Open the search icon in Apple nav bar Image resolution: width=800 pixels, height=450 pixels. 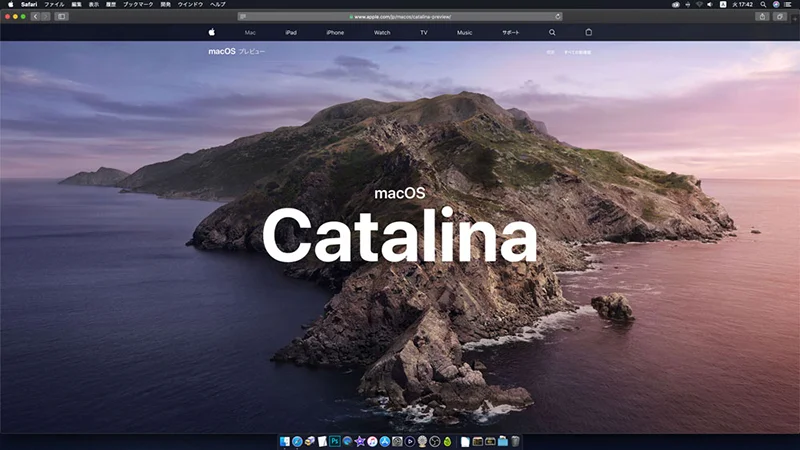click(x=552, y=32)
